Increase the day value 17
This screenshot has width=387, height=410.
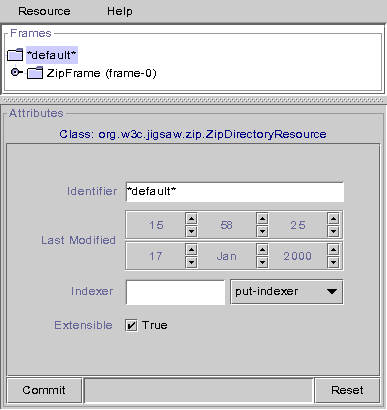(x=191, y=250)
